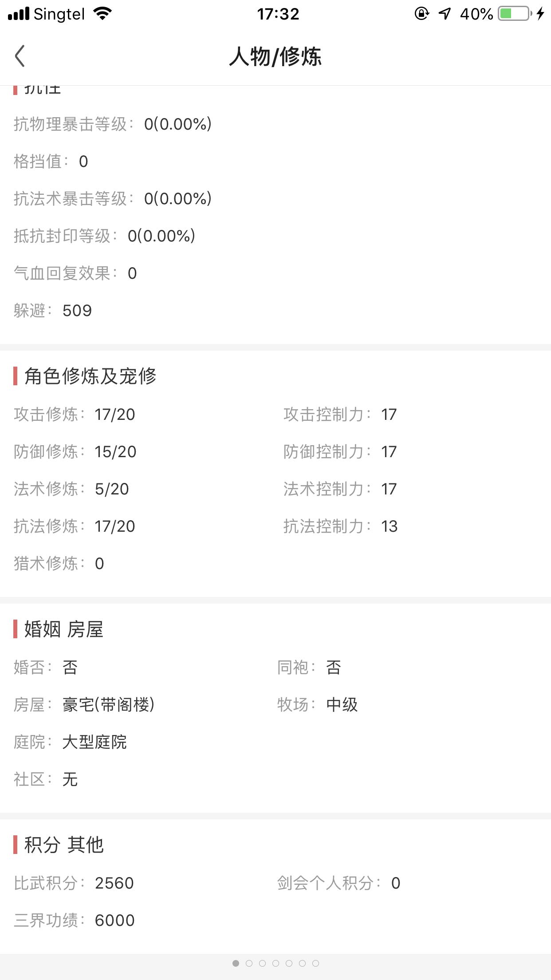Select the 角色修炼及宠修 section header
This screenshot has height=980, width=551.
(90, 376)
